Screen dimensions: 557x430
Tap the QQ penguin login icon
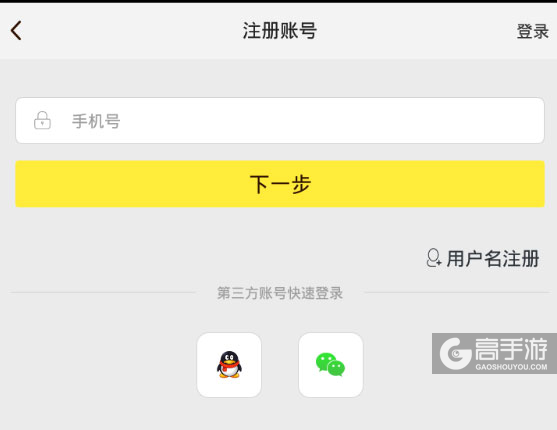pos(229,365)
